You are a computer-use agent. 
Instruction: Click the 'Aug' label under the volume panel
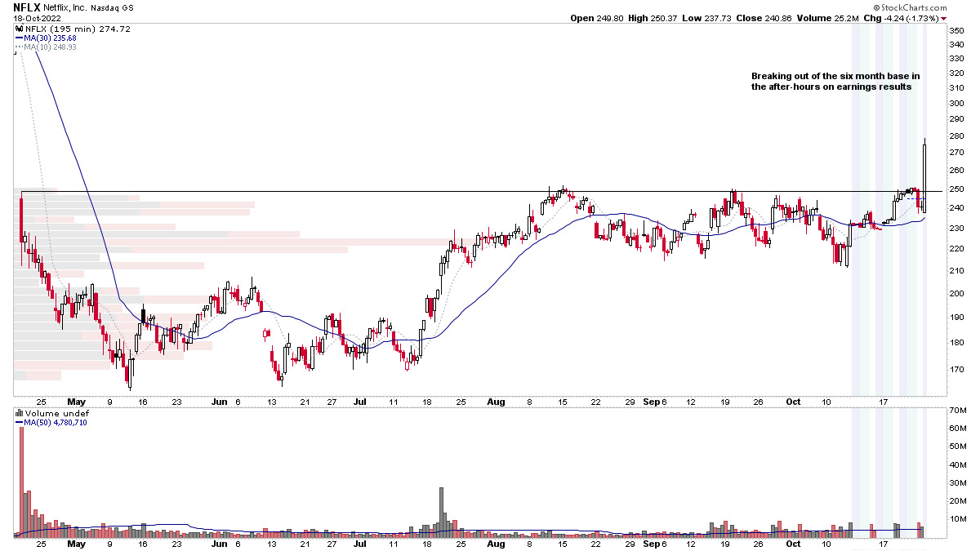(x=496, y=544)
